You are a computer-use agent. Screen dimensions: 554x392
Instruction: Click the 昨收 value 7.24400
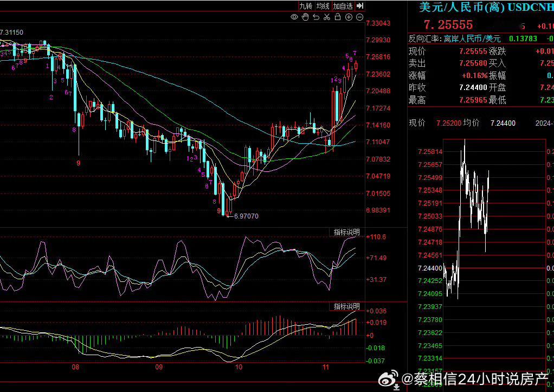coord(473,87)
